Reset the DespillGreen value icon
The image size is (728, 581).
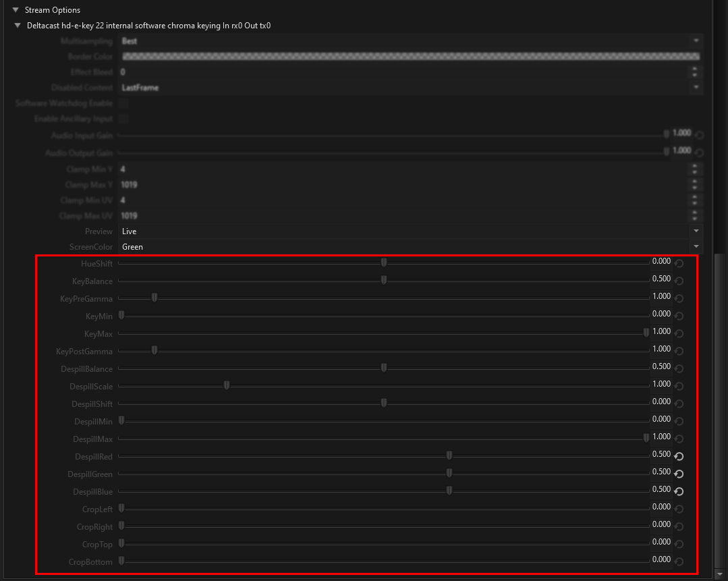pos(679,474)
